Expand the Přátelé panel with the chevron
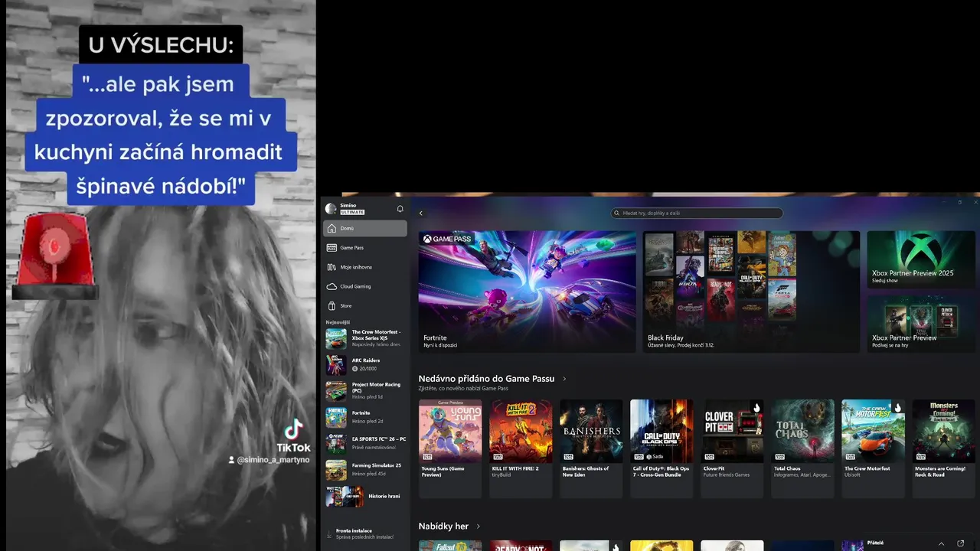Viewport: 980px width, 551px height. click(x=940, y=543)
